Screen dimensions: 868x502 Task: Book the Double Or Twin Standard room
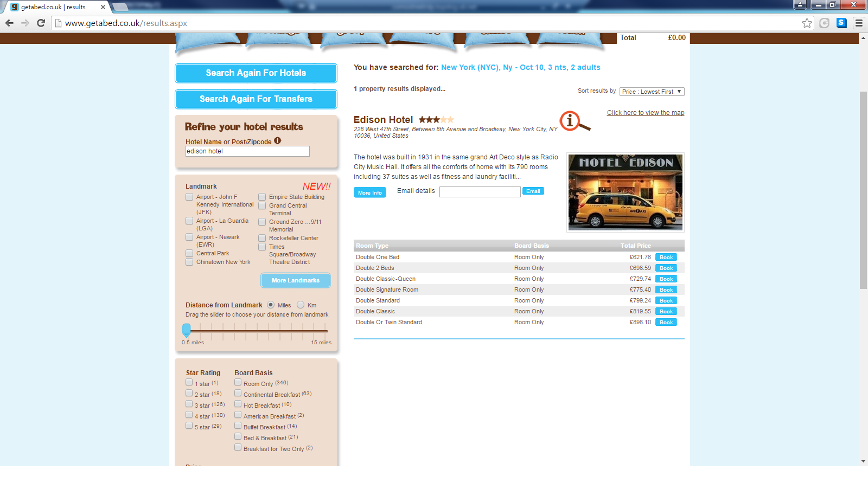[x=666, y=323]
